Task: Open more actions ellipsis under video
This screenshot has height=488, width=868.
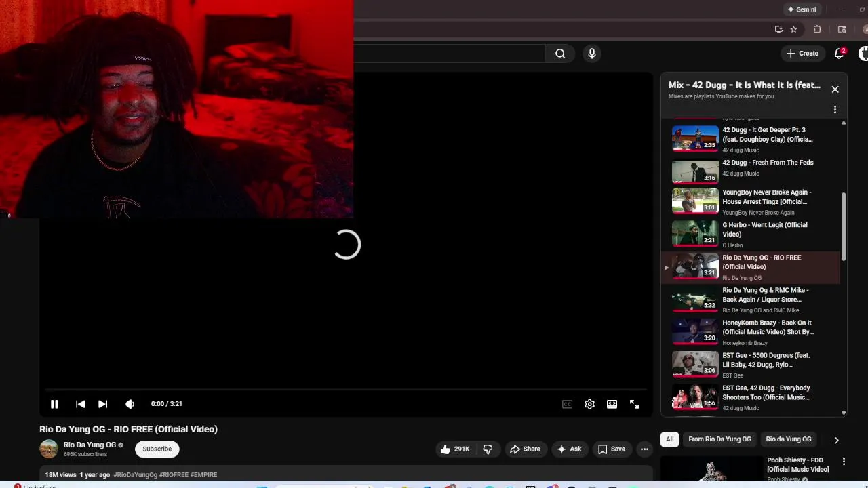Action: click(x=644, y=449)
